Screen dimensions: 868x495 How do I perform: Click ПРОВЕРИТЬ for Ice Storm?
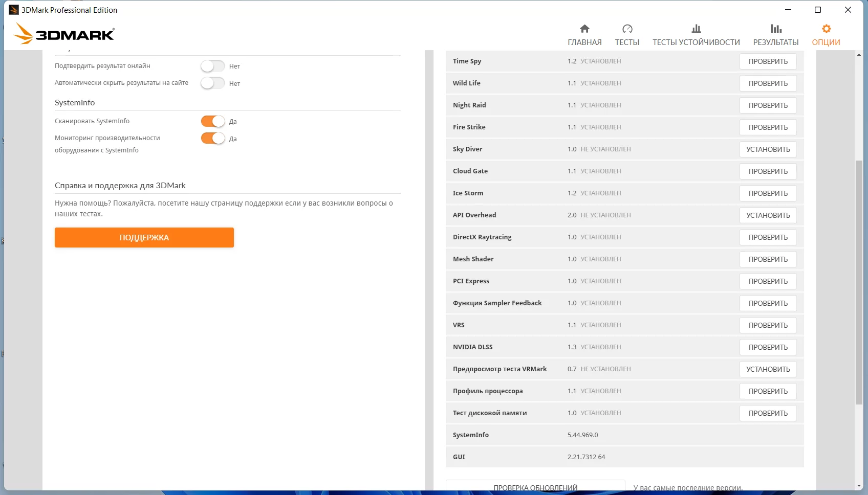click(x=768, y=193)
